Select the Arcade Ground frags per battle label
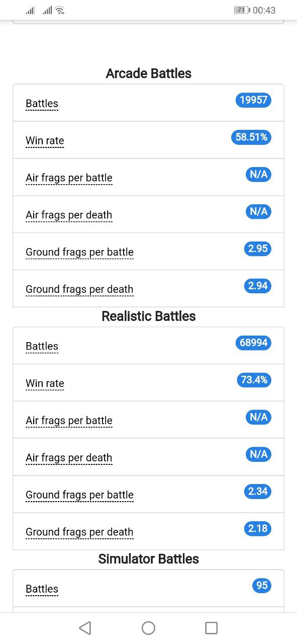This screenshot has width=297, height=644. tap(79, 252)
